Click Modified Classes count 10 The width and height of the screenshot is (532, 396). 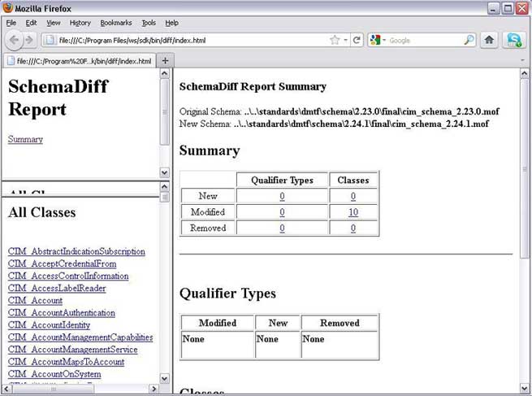[x=353, y=212]
